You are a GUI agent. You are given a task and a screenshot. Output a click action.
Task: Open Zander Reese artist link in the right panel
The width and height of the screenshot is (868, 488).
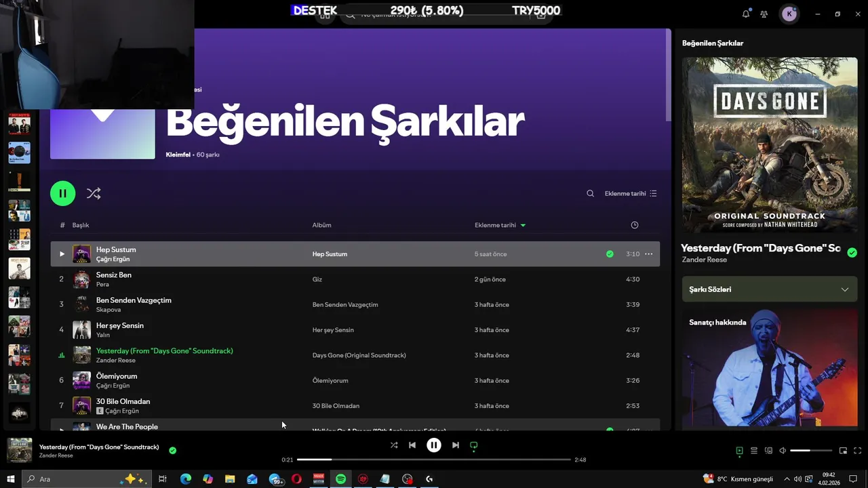click(704, 260)
